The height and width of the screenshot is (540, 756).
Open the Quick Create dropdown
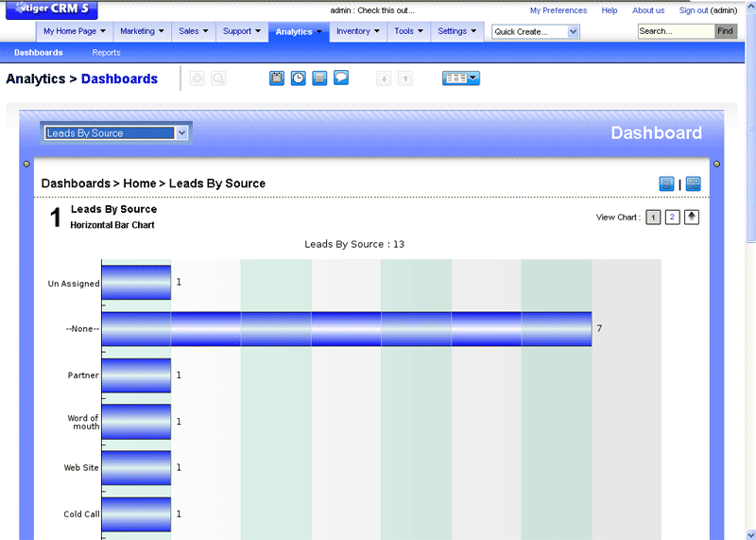click(536, 32)
